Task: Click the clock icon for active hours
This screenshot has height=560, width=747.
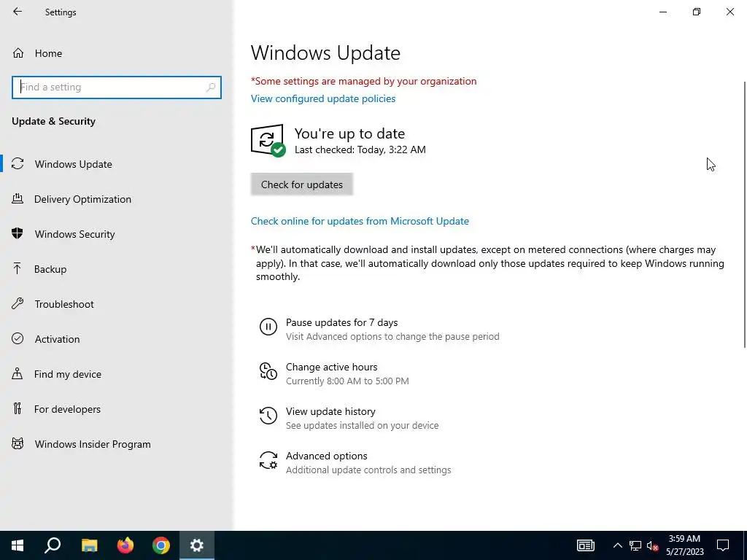Action: coord(268,371)
